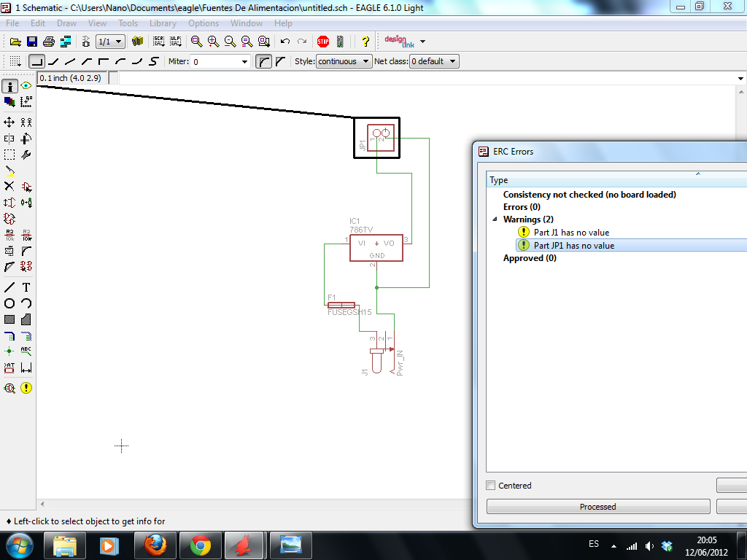This screenshot has width=747, height=560.
Task: Run ERC with the yellow exclamation icon
Action: [26, 388]
